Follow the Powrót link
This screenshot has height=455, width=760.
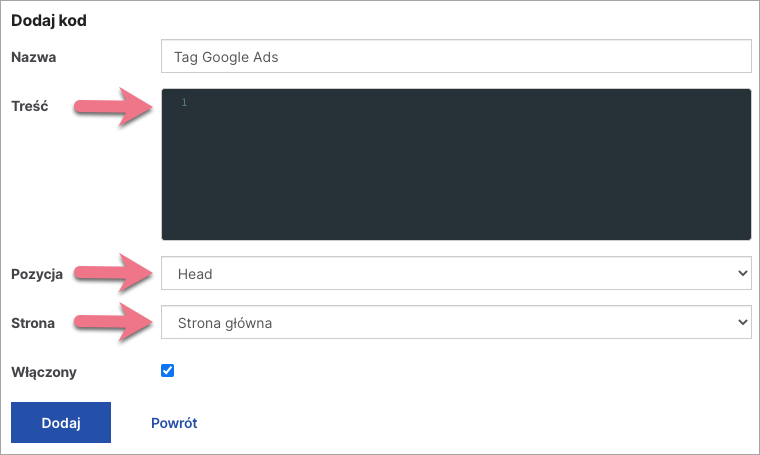[x=174, y=423]
